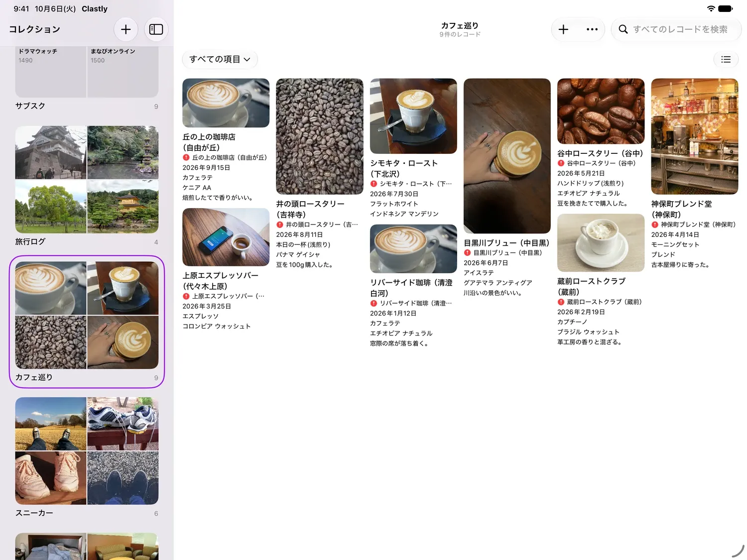Open the 丘の上の珈琲店 (自由が丘) record title

point(209,142)
